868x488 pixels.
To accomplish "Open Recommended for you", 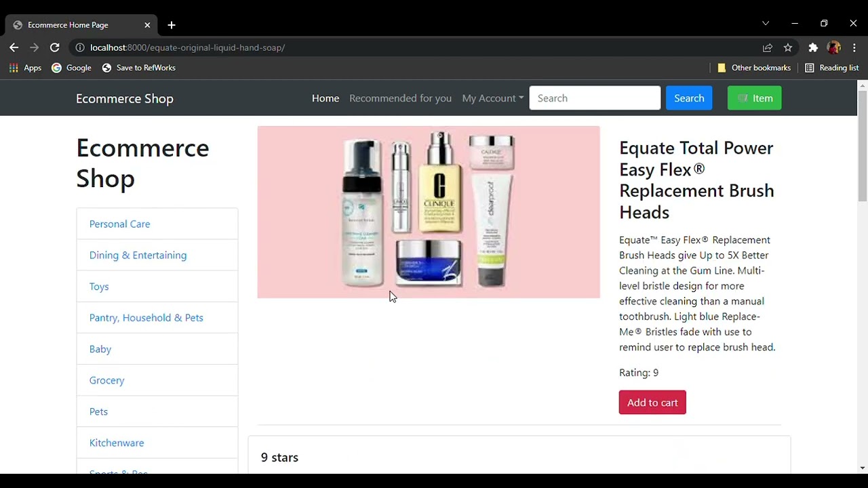I will click(x=400, y=98).
